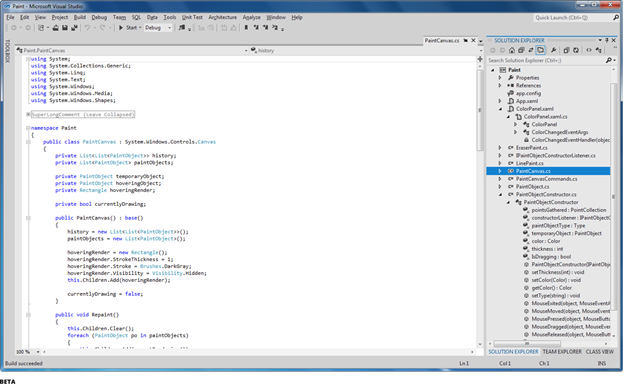Collapse the Repaint() method outline
The image size is (624, 389).
(x=28, y=315)
